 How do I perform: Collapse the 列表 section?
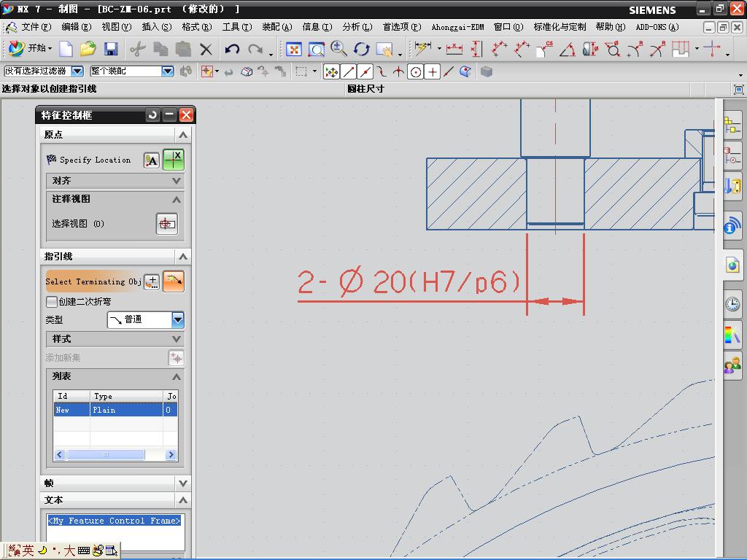click(115, 376)
